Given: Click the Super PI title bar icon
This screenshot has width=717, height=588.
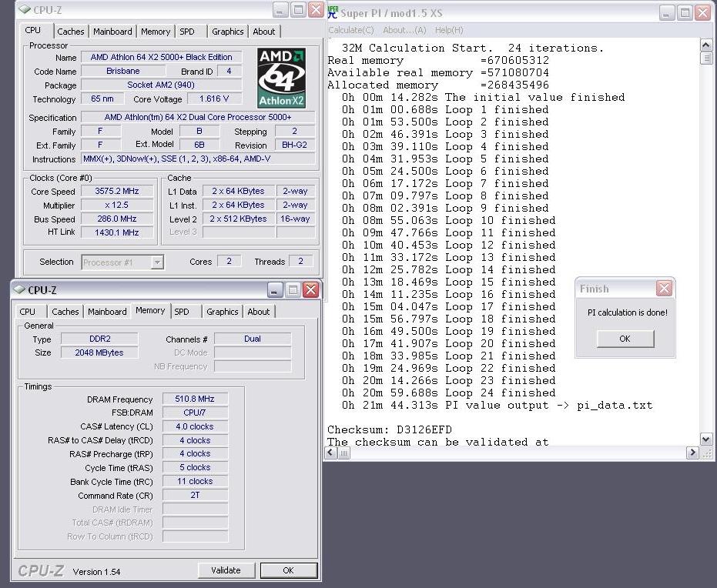Looking at the screenshot, I should tap(333, 12).
